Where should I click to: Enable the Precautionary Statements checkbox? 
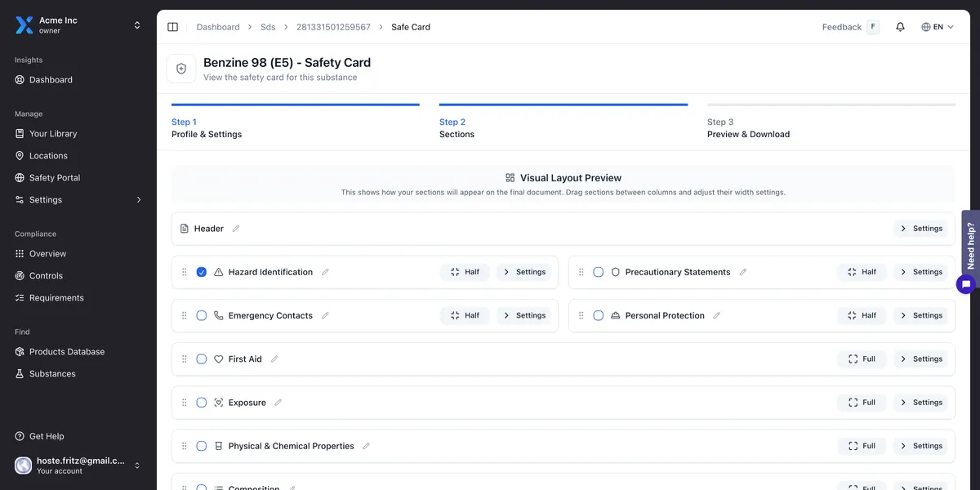pyautogui.click(x=599, y=272)
